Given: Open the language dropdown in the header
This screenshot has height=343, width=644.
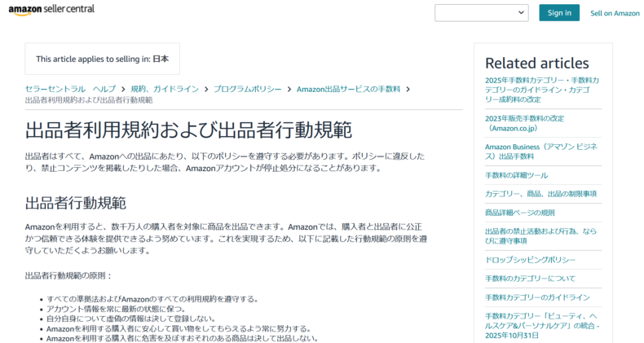Looking at the screenshot, I should pos(481,13).
